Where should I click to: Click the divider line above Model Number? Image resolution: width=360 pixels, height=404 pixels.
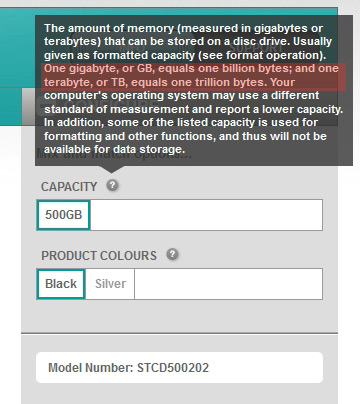pos(179,333)
